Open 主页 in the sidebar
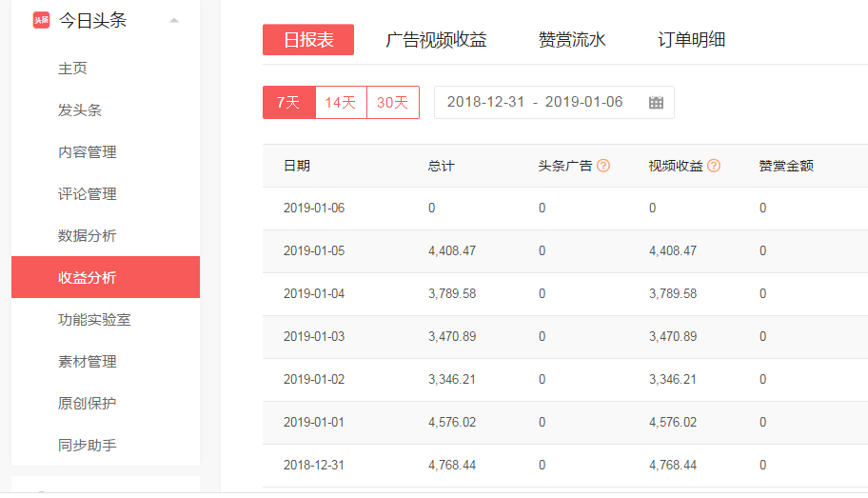Screen dimensions: 868x498 click(x=72, y=69)
